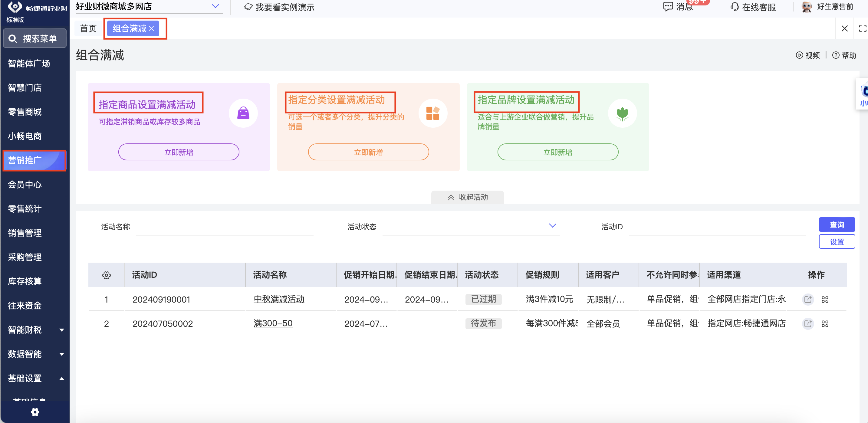
Task: Click the table column settings gear icon
Action: coord(106,275)
